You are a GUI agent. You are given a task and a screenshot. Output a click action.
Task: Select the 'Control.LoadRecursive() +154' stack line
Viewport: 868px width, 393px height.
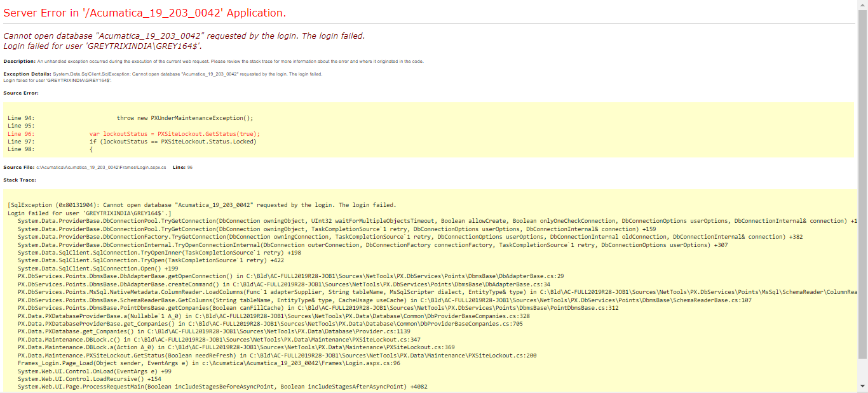click(x=90, y=379)
